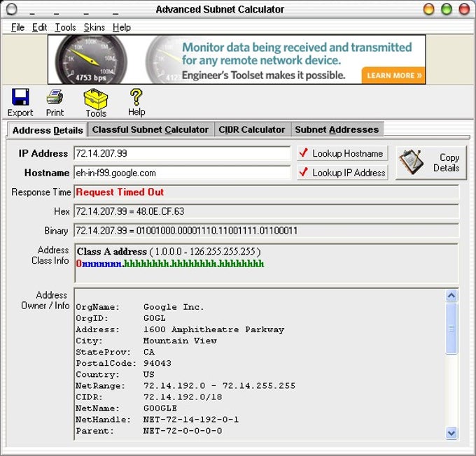
Task: Click the Parent NET-72-0-0-0-0 line
Action: pyautogui.click(x=148, y=431)
